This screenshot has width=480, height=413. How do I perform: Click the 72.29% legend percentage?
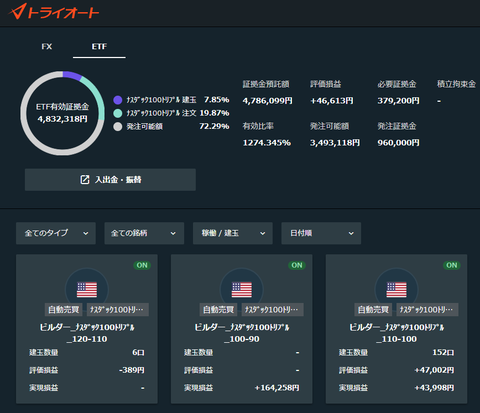point(214,126)
